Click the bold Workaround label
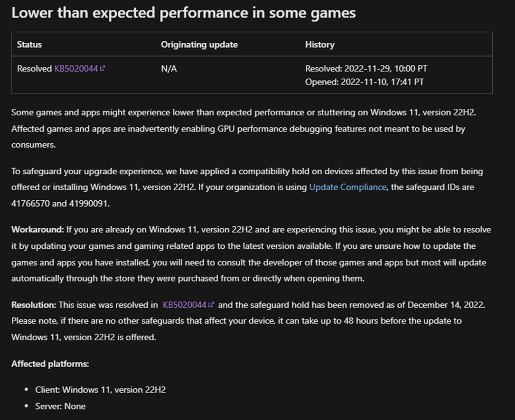 point(38,229)
